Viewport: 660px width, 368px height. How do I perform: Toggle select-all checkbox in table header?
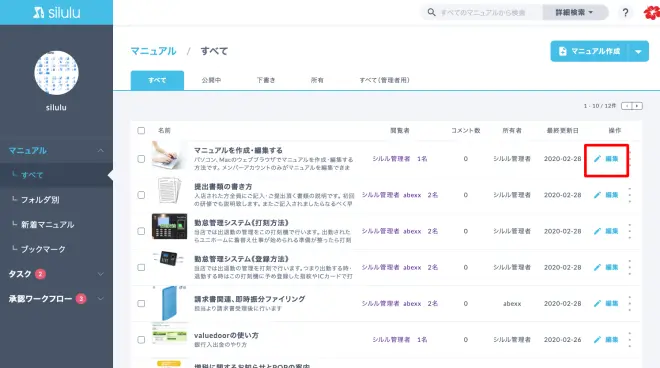[x=141, y=131]
